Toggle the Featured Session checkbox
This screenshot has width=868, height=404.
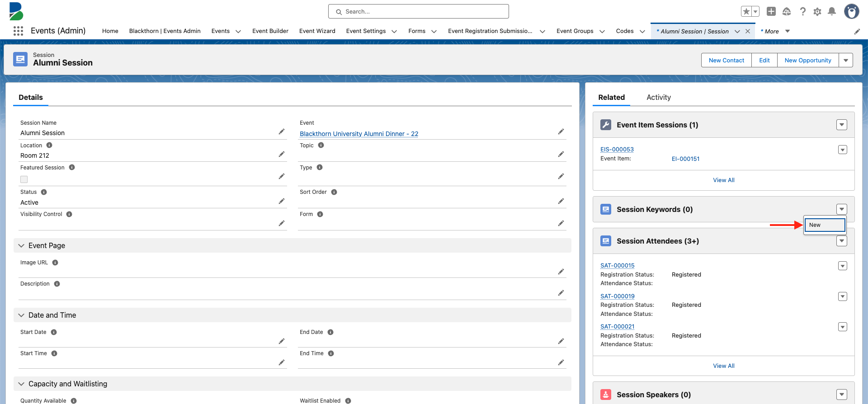pyautogui.click(x=24, y=179)
